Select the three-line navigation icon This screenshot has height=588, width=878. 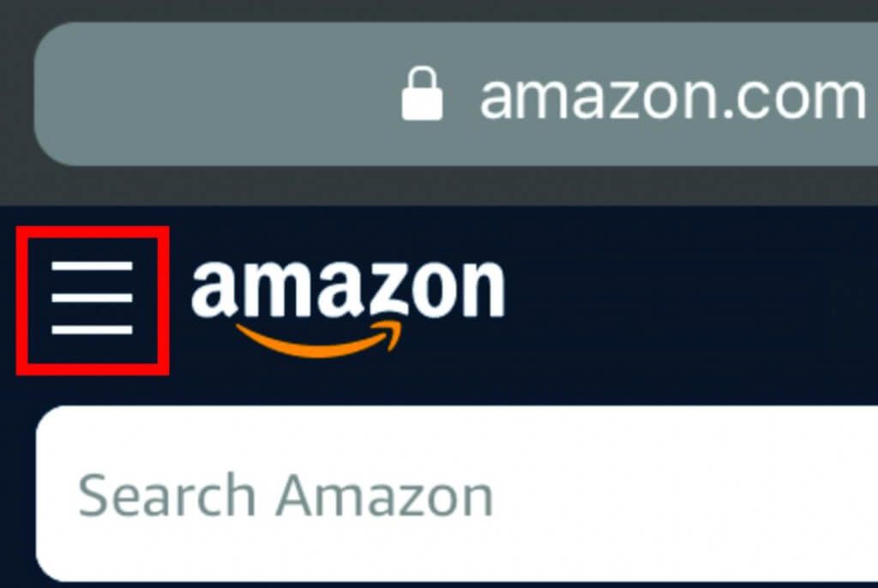pos(93,298)
